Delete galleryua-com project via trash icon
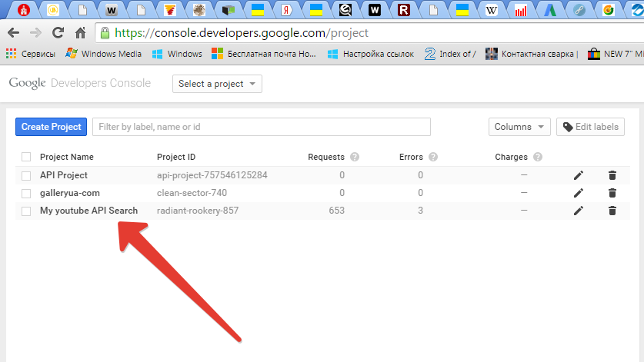The image size is (644, 362). click(612, 193)
